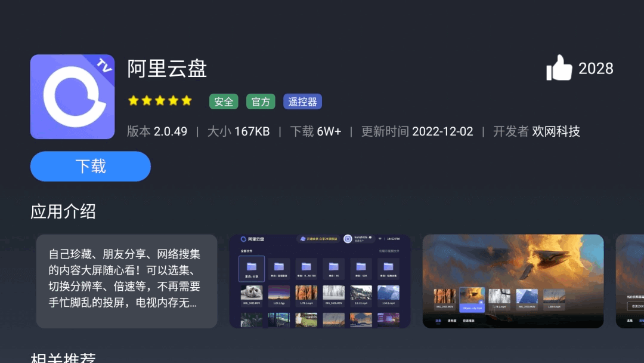Click the update date 2022-12-02
The image size is (644, 363).
click(442, 131)
